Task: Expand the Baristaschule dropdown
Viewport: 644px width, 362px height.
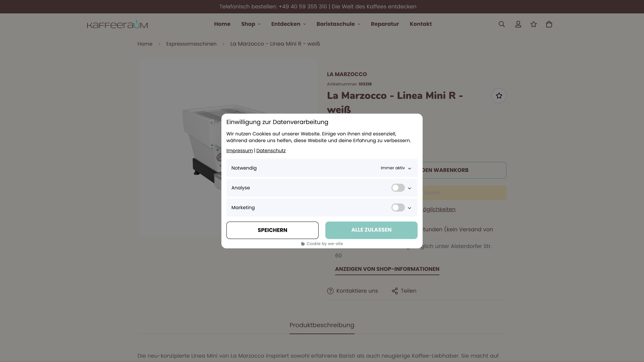Action: coord(338,24)
